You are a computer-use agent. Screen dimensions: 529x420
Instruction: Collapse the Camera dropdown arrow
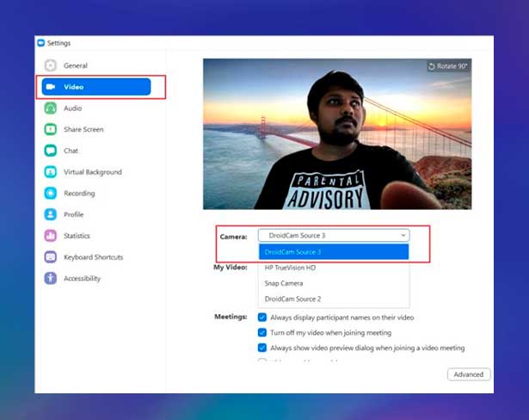coord(403,235)
